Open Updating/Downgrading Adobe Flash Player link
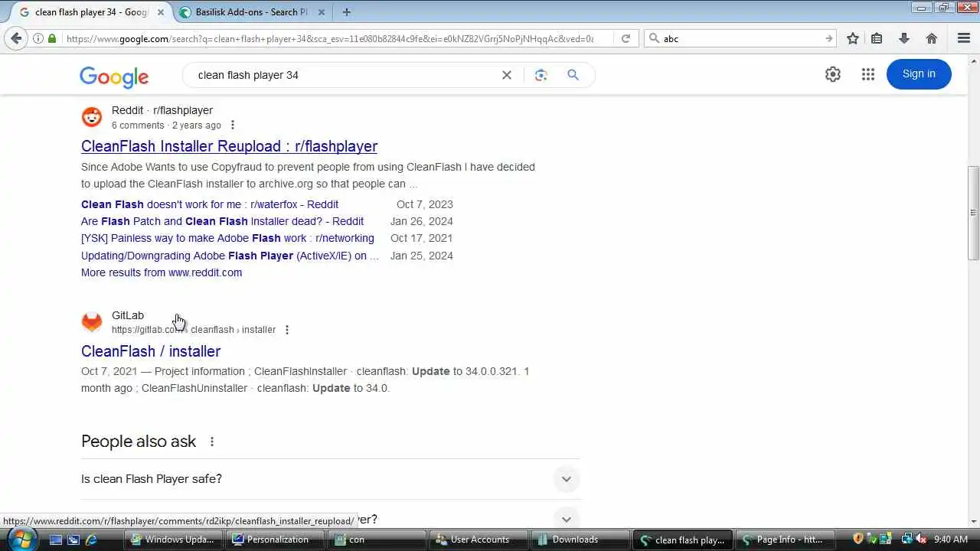Viewport: 980px width, 551px height. click(230, 256)
